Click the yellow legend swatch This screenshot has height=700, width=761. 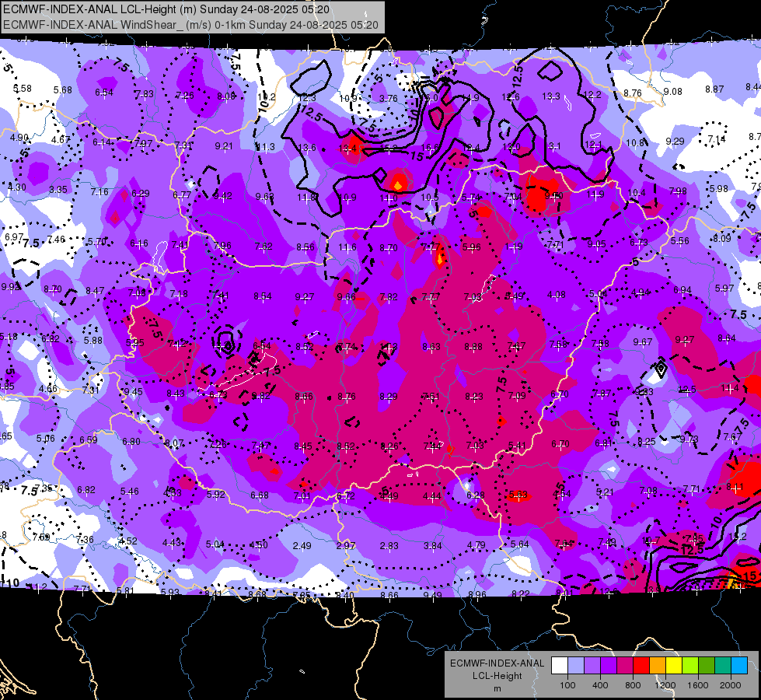pos(674,666)
